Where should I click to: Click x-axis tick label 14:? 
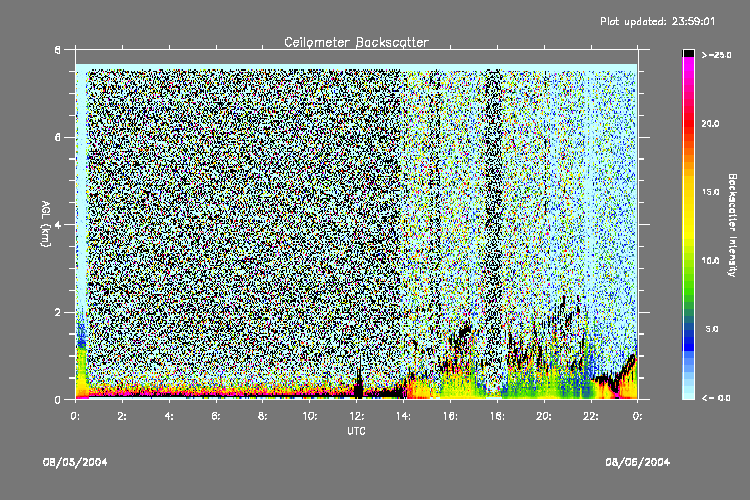click(x=403, y=416)
